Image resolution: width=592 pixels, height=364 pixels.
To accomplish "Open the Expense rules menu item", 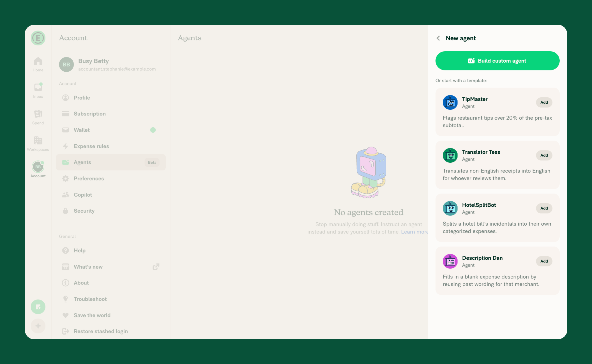I will pos(111,146).
